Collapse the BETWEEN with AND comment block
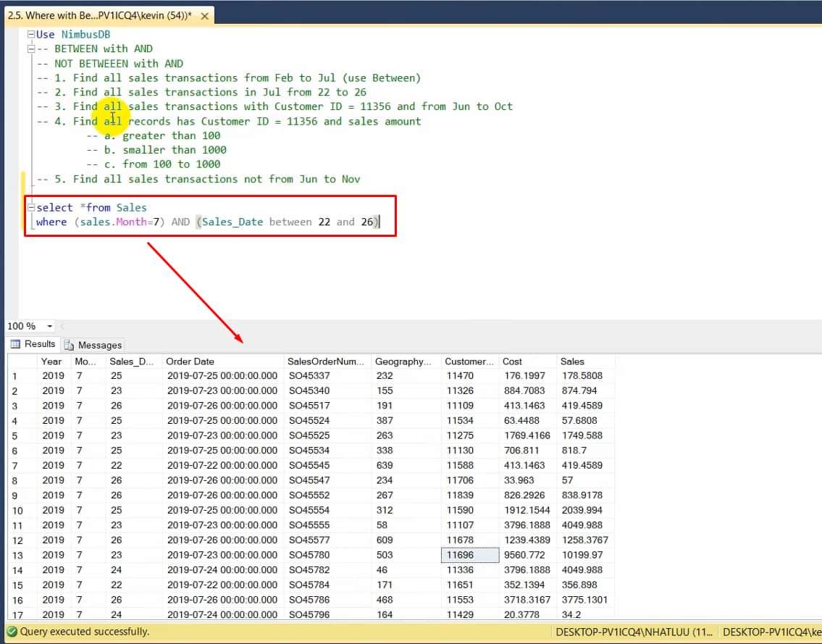The image size is (822, 644). click(x=30, y=49)
